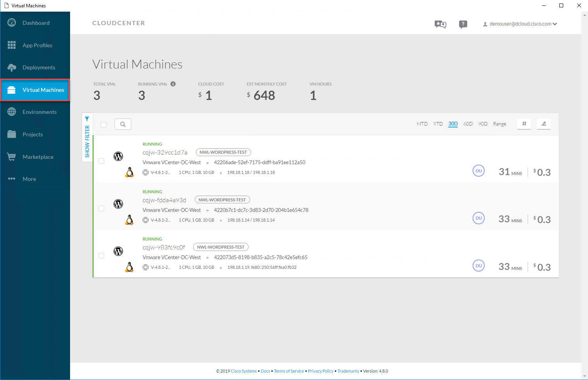Image resolution: width=588 pixels, height=380 pixels.
Task: Click the search magnifier button
Action: [x=123, y=124]
